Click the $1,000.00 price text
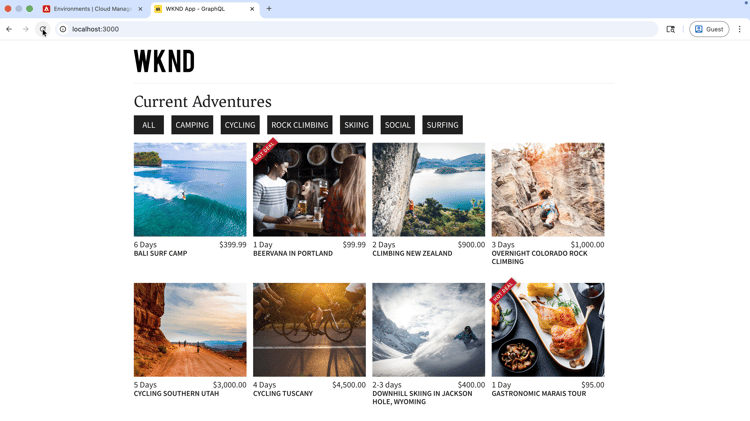 (x=587, y=244)
